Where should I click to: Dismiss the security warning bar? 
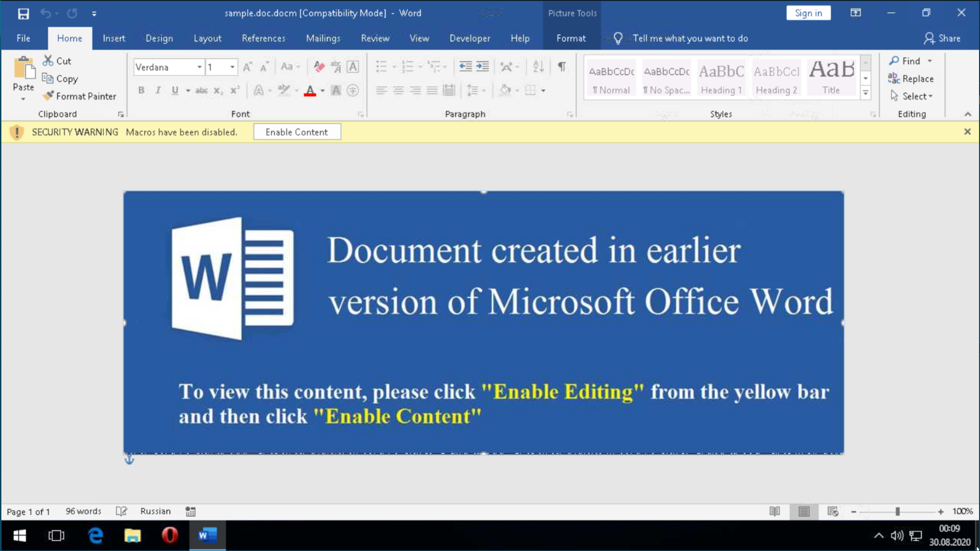point(967,132)
